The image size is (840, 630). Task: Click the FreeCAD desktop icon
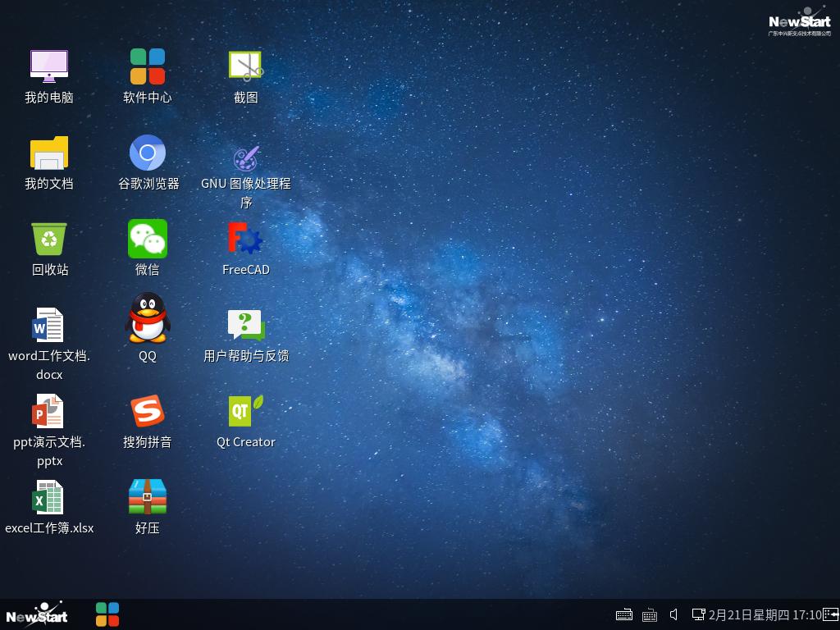(245, 240)
